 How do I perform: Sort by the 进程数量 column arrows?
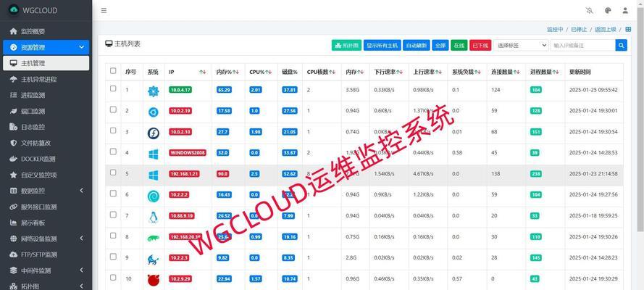(x=556, y=72)
